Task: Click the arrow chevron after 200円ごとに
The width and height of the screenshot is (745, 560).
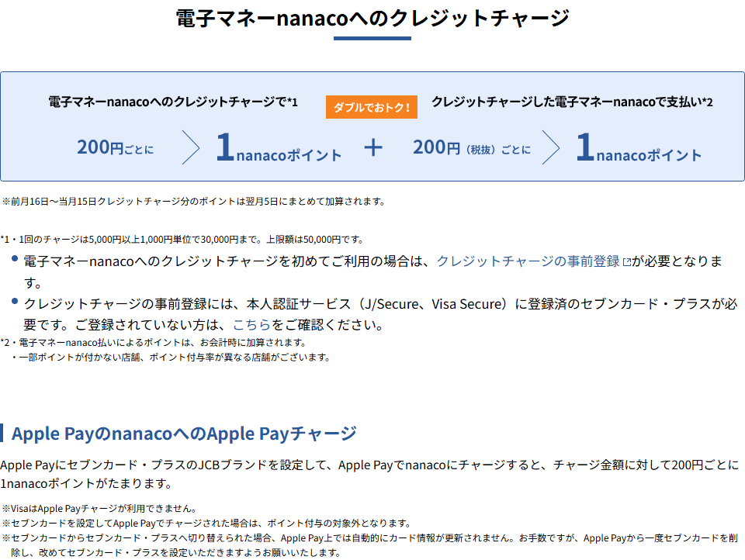Action: coord(191,147)
